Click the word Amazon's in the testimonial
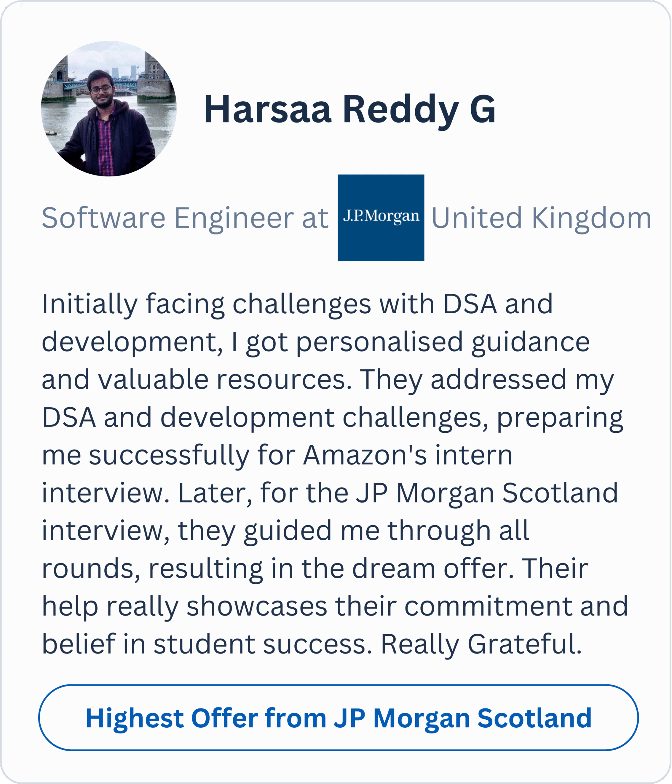Screen dimensions: 672x784 point(365,455)
